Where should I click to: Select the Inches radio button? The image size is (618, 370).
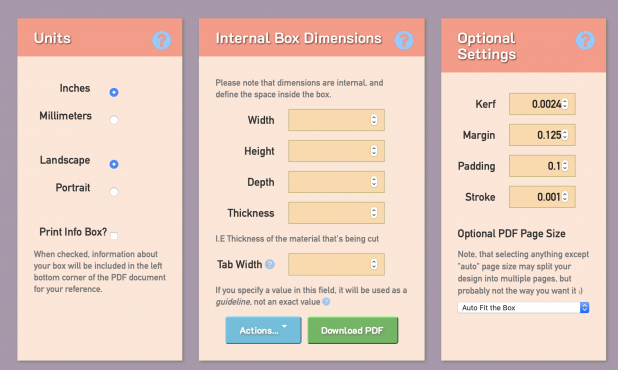point(114,92)
